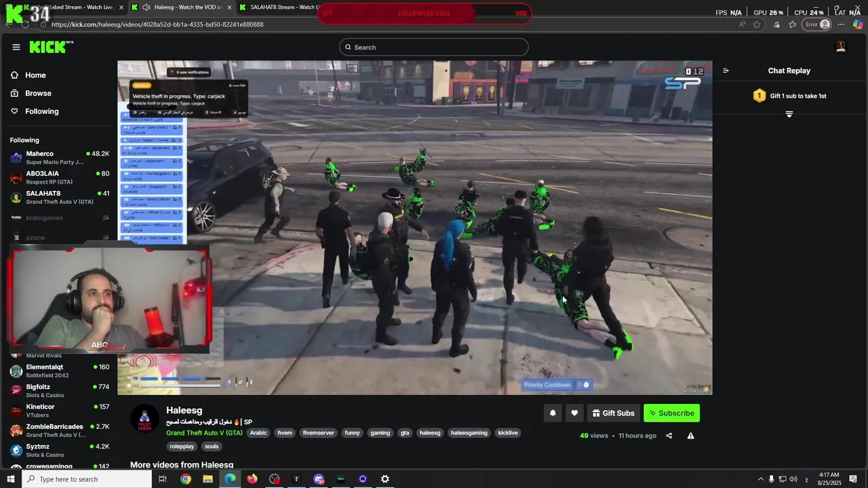The width and height of the screenshot is (868, 488).
Task: Close the Haleesg VOD tab
Action: click(229, 7)
